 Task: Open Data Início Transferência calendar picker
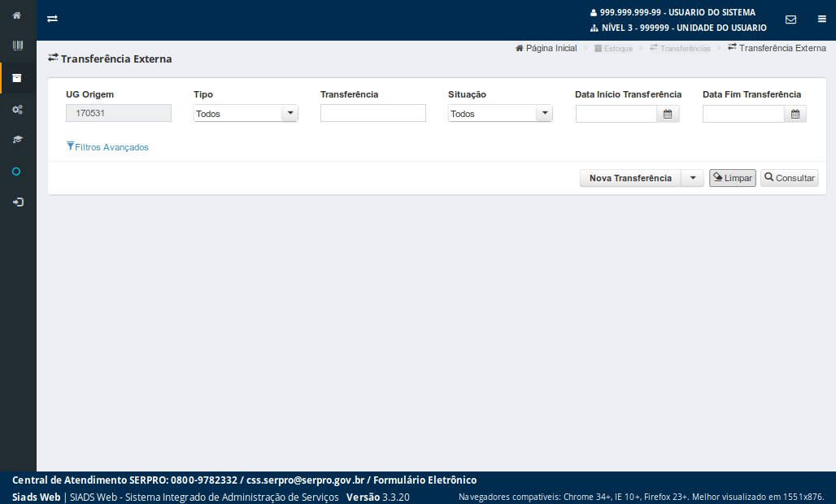pyautogui.click(x=668, y=114)
